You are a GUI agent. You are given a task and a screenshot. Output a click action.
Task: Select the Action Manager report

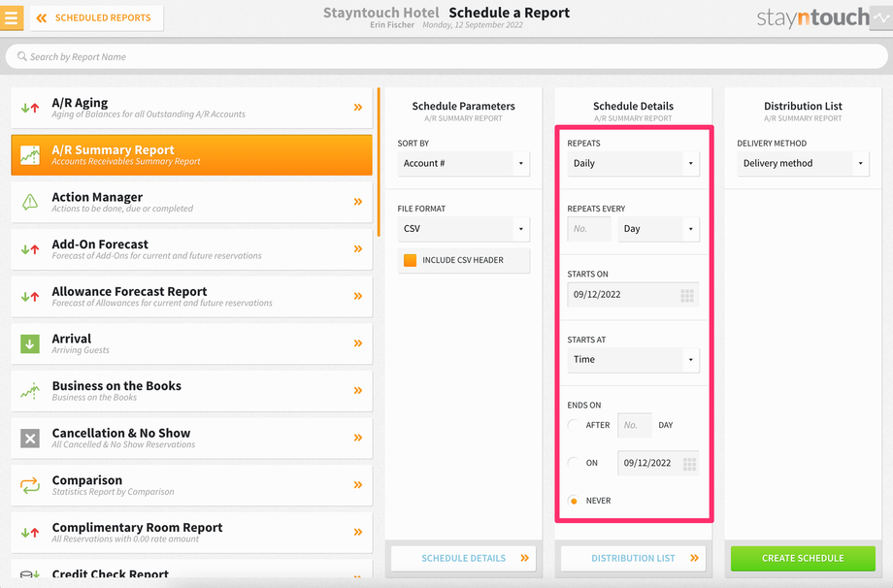(x=191, y=202)
